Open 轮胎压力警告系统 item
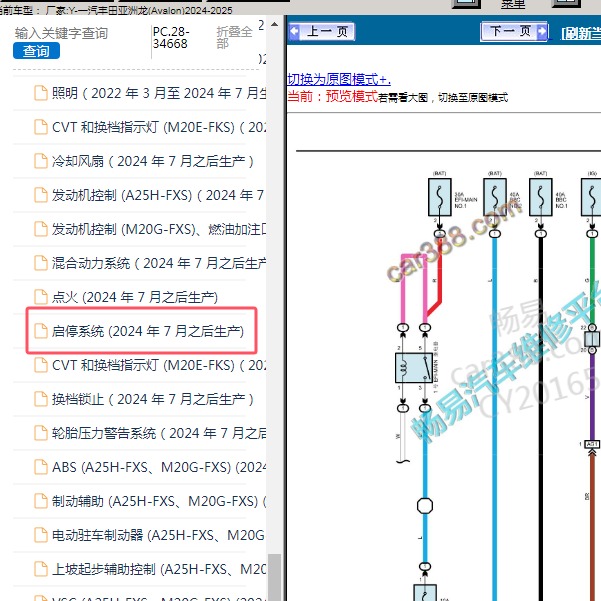The width and height of the screenshot is (601, 601). point(159,433)
